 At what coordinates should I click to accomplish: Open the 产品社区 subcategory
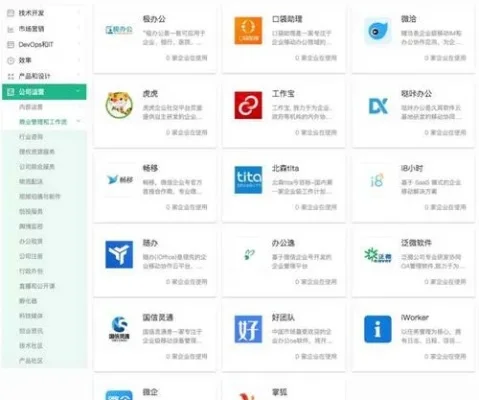[x=31, y=361]
